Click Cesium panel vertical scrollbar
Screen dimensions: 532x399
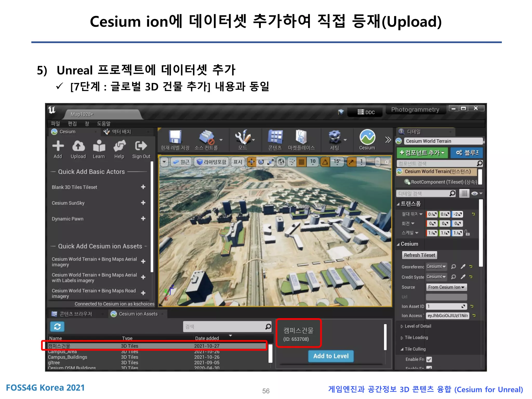[152, 217]
